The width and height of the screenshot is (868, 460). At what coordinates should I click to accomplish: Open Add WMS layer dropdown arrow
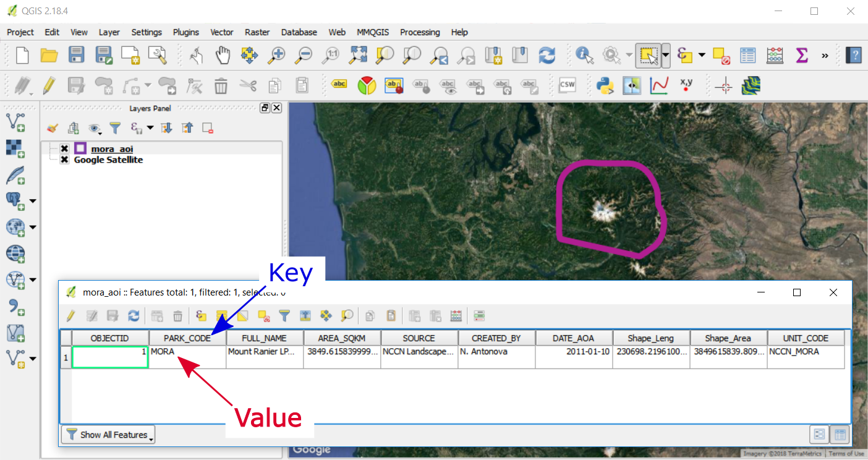tap(33, 227)
